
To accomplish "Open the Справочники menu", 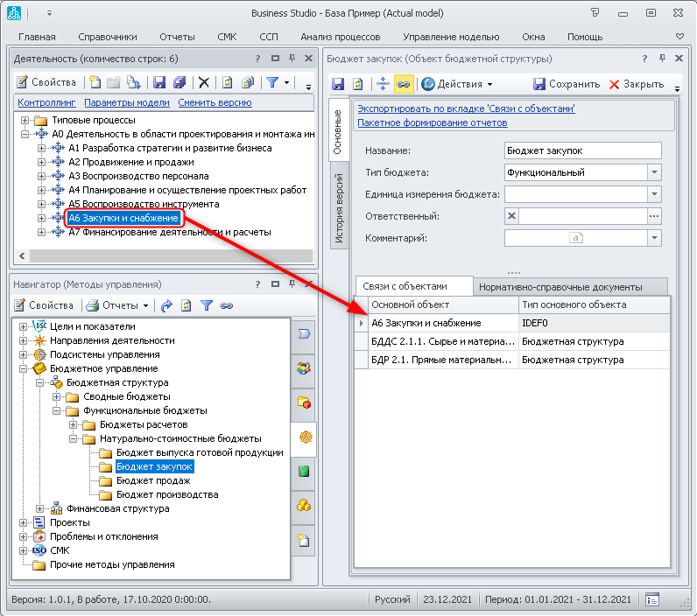I will pos(107,37).
